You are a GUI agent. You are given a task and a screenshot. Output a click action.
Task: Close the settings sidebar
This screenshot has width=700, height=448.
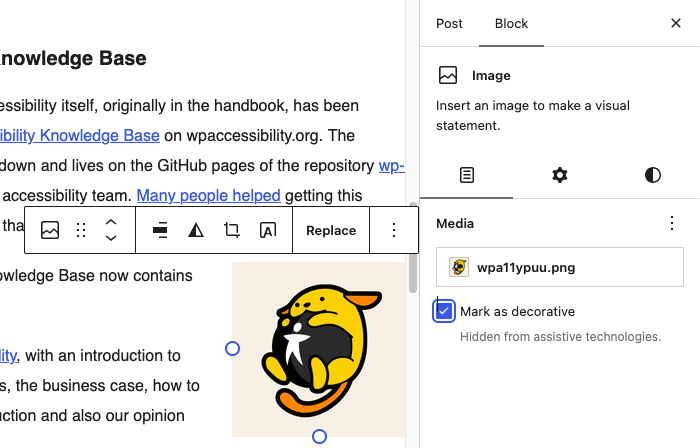point(676,23)
